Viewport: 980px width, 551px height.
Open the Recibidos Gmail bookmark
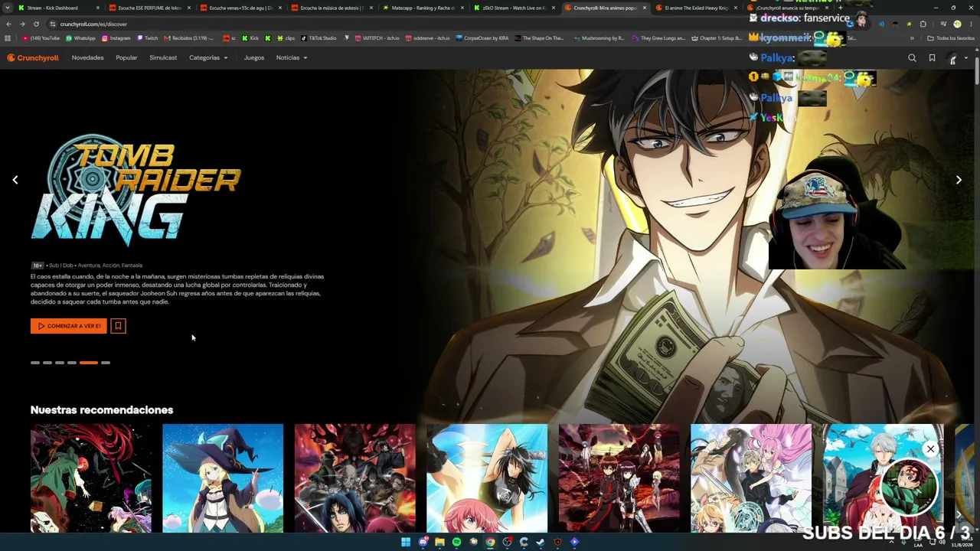pyautogui.click(x=189, y=37)
